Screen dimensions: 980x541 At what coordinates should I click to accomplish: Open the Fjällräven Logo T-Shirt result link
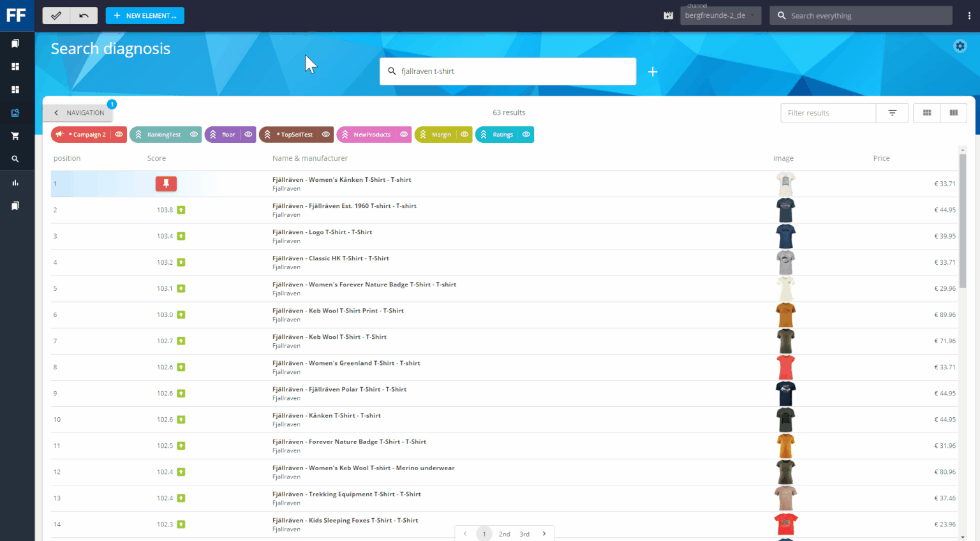pyautogui.click(x=322, y=232)
